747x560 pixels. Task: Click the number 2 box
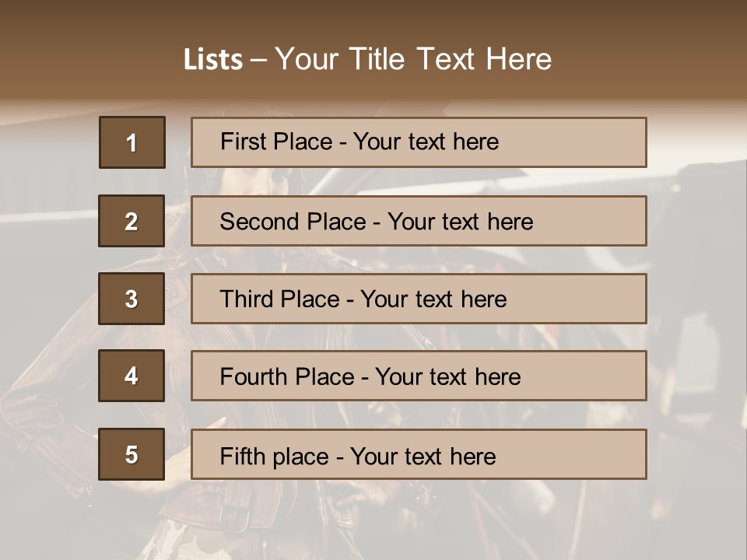click(132, 221)
